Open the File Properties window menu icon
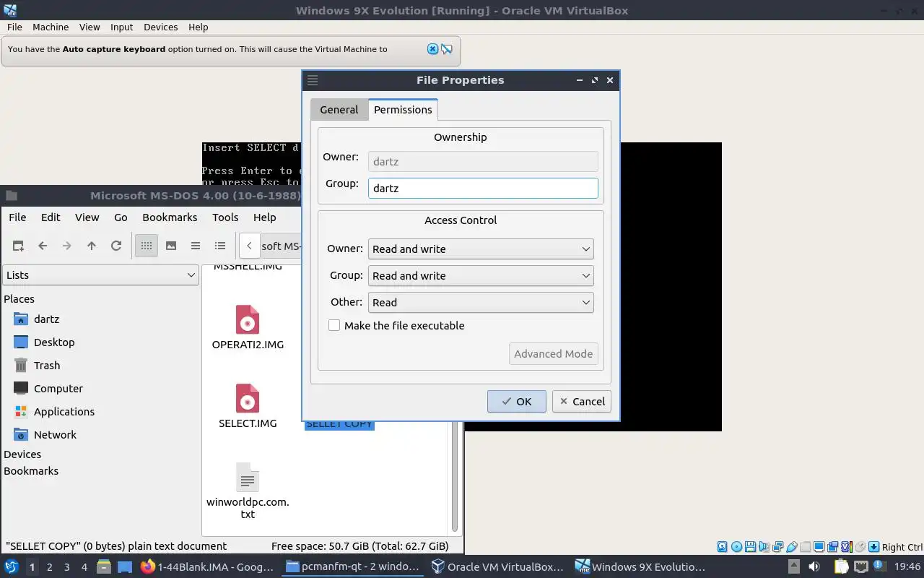Image resolution: width=924 pixels, height=578 pixels. coord(313,80)
